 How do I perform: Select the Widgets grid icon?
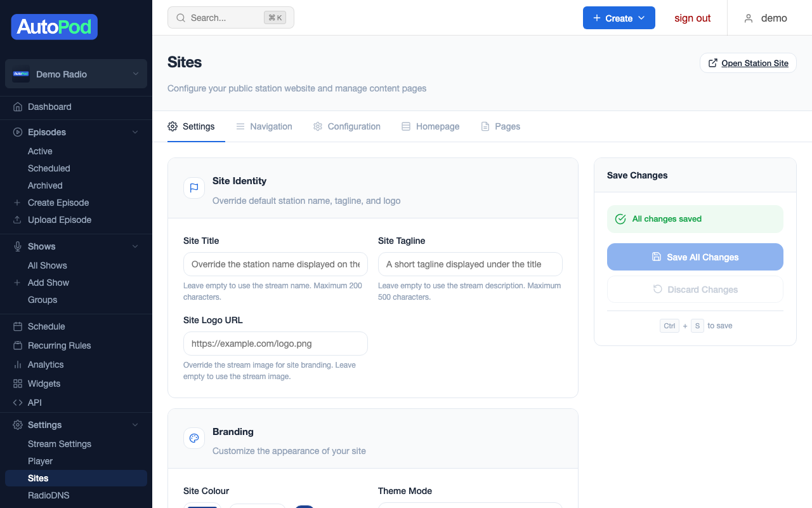point(17,384)
